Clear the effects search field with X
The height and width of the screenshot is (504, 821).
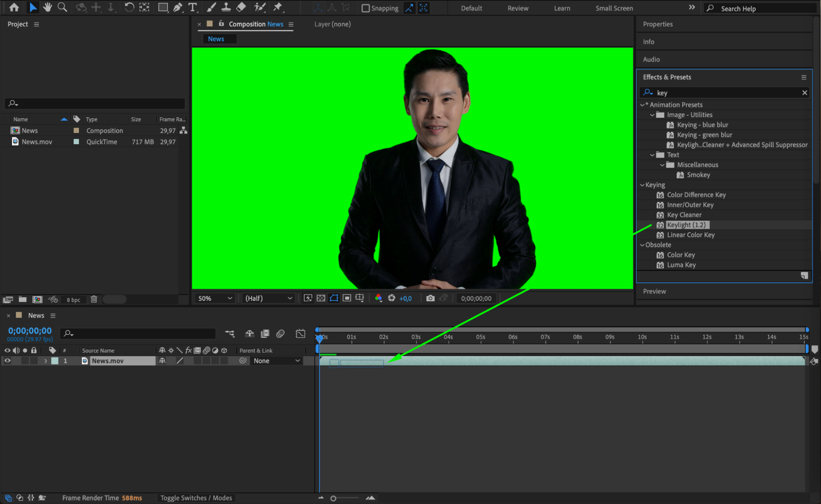805,93
